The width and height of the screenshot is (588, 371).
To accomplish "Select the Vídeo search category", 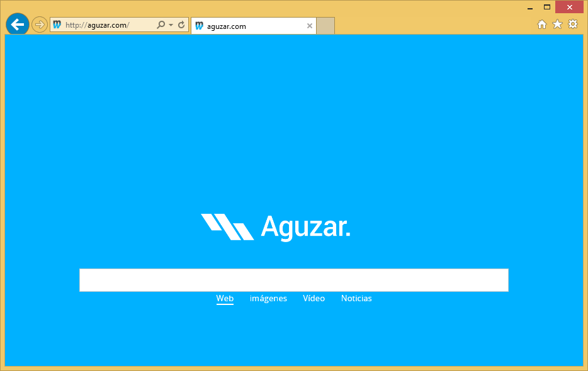I will coord(314,298).
